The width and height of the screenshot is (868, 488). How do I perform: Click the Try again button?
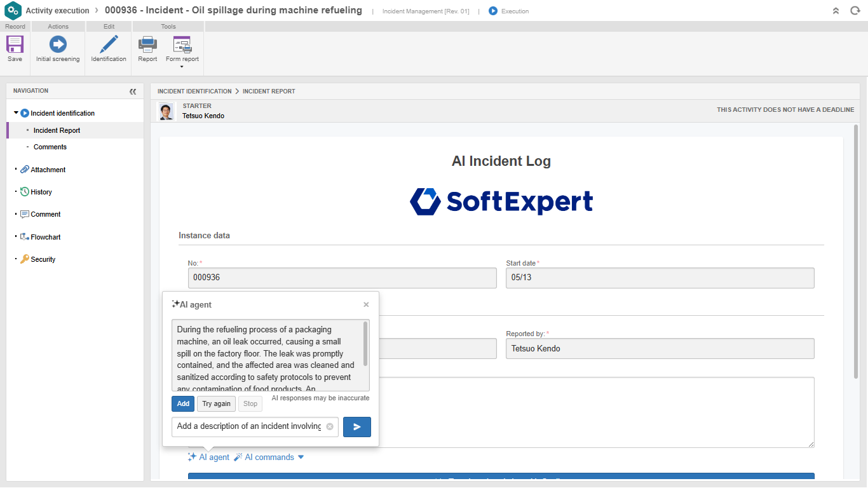click(x=216, y=403)
